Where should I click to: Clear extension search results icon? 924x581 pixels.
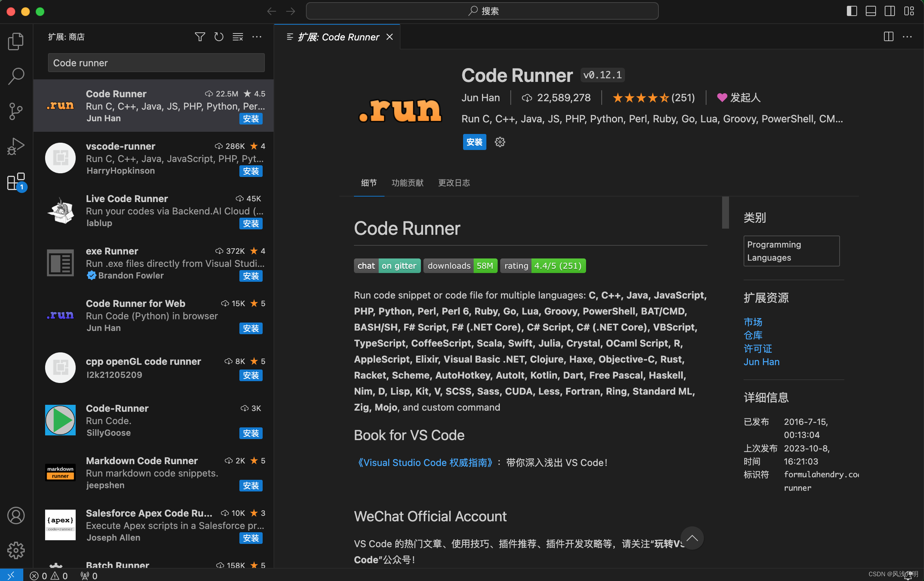click(238, 37)
